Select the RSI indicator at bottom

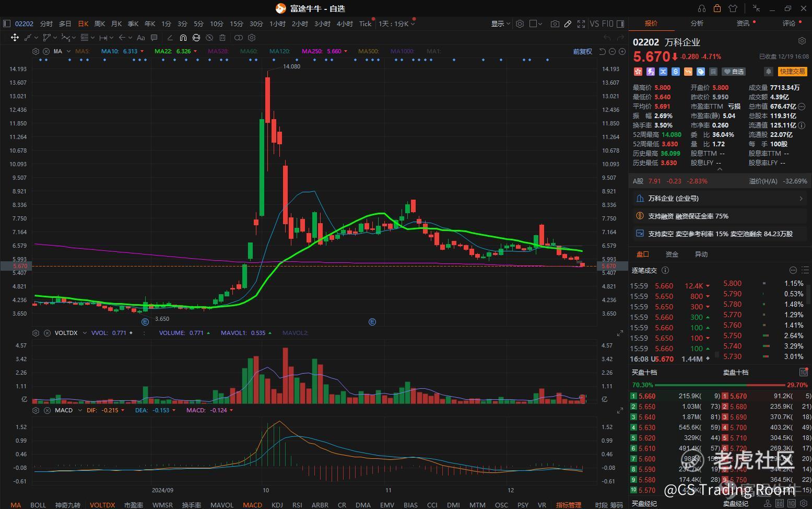[297, 505]
